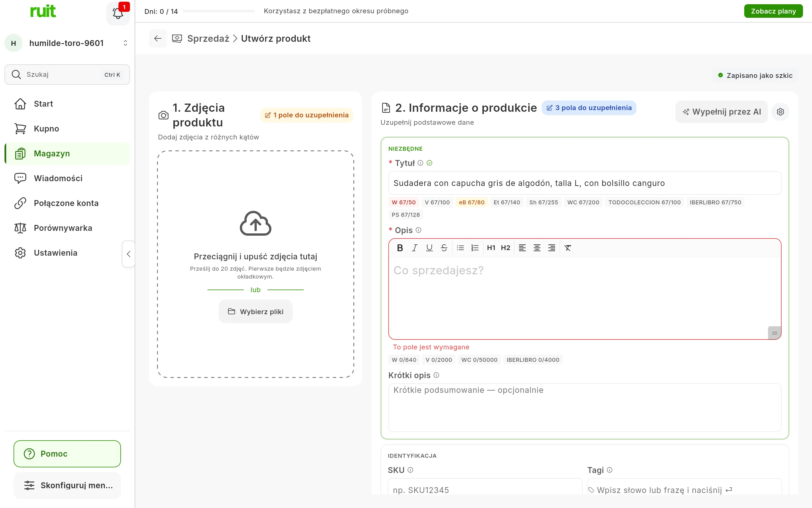Click the Opis info icon
The image size is (812, 508).
tap(418, 230)
